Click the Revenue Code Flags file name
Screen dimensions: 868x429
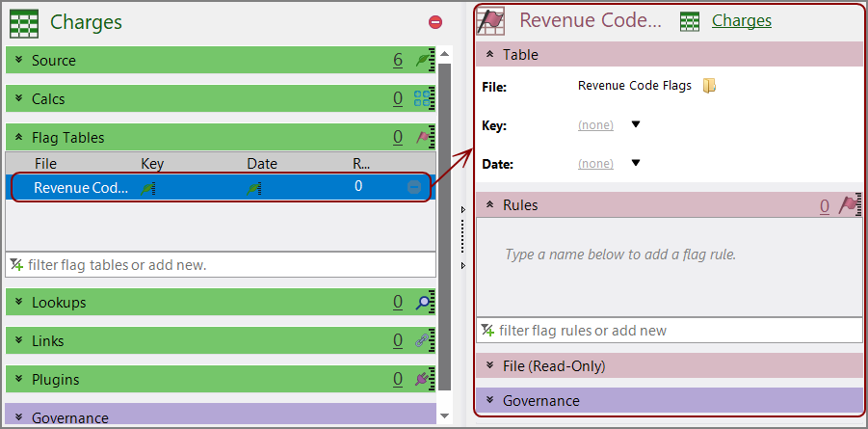635,86
